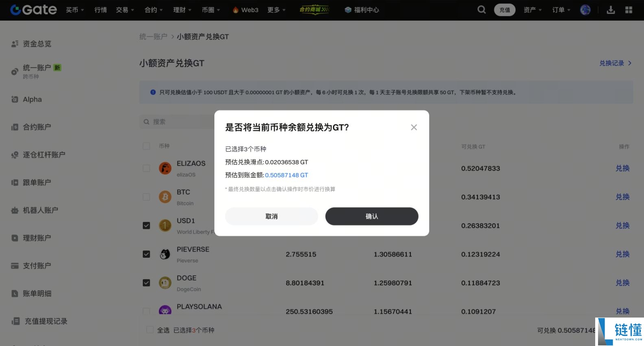644x346 pixels.
Task: Expand the 资产 dropdown in header
Action: click(x=533, y=10)
